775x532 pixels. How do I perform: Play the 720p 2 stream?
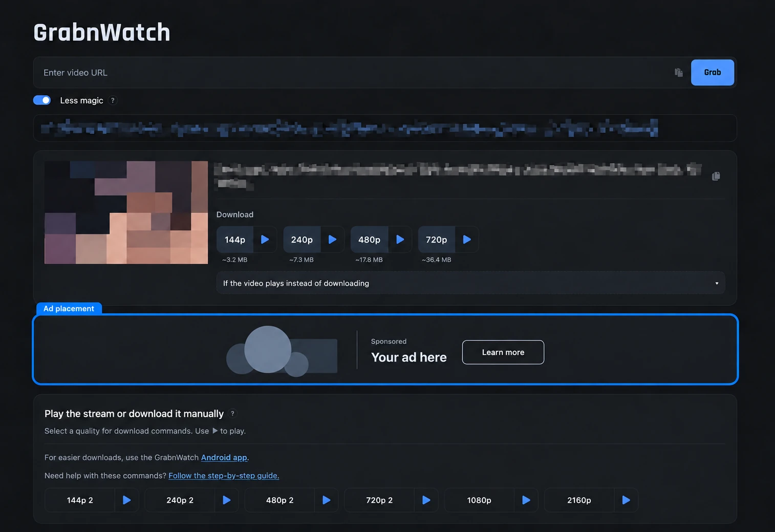tap(426, 500)
